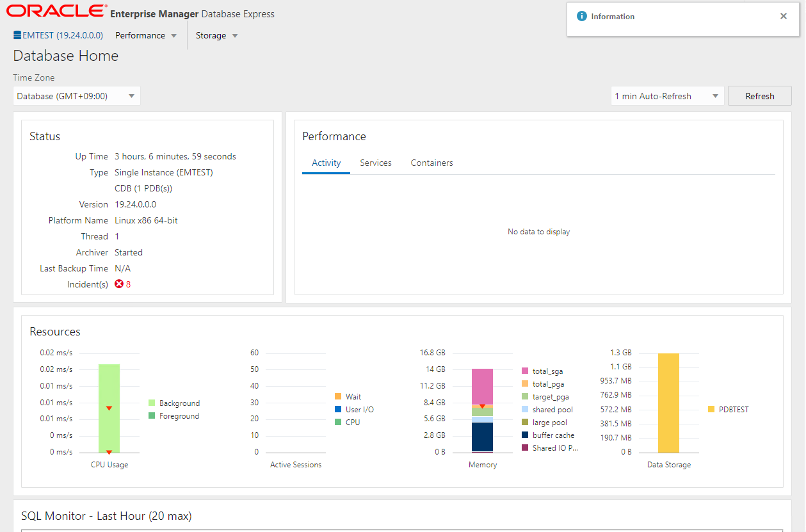Viewport: 806px width, 532px height.
Task: Open the Storage menu
Action: pyautogui.click(x=211, y=35)
